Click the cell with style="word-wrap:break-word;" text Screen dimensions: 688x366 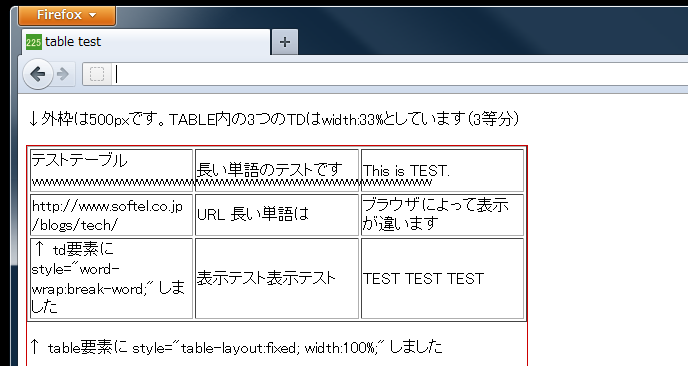pyautogui.click(x=111, y=278)
